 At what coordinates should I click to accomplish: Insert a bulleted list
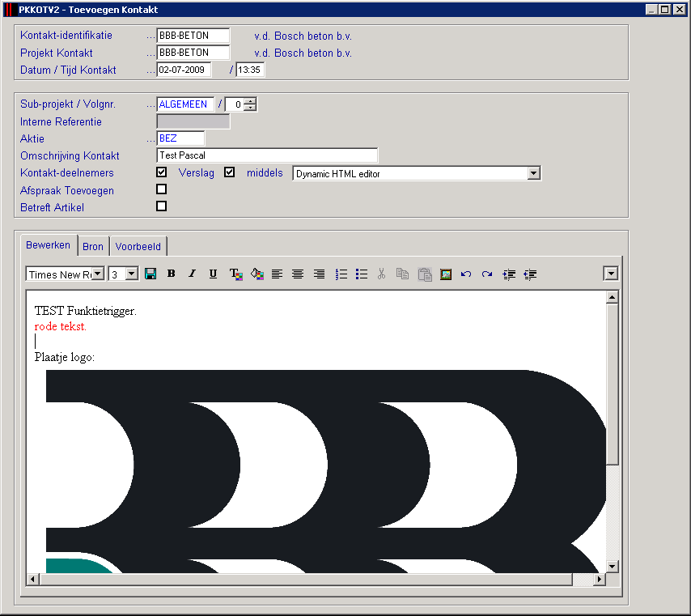[362, 274]
